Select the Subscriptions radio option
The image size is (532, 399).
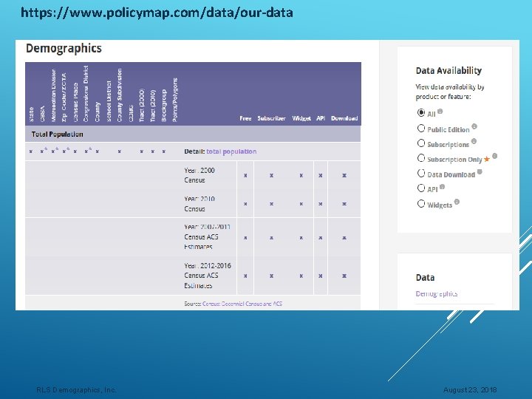421,143
